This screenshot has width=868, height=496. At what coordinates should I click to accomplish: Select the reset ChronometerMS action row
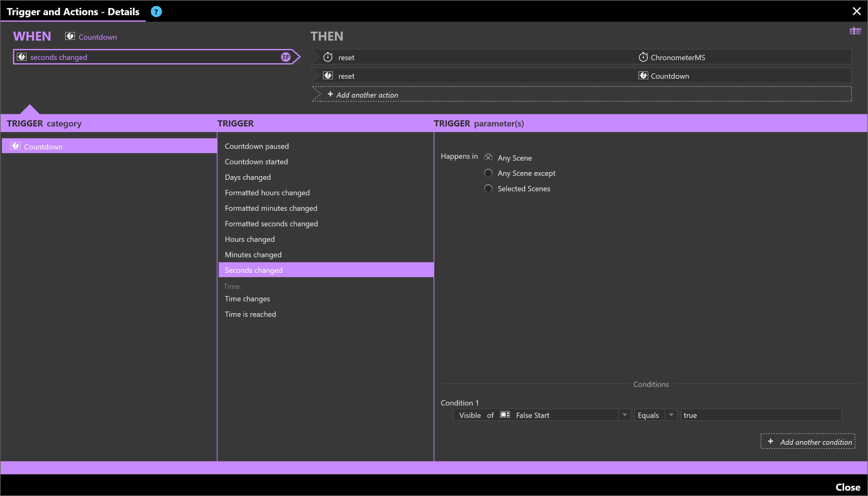click(581, 57)
